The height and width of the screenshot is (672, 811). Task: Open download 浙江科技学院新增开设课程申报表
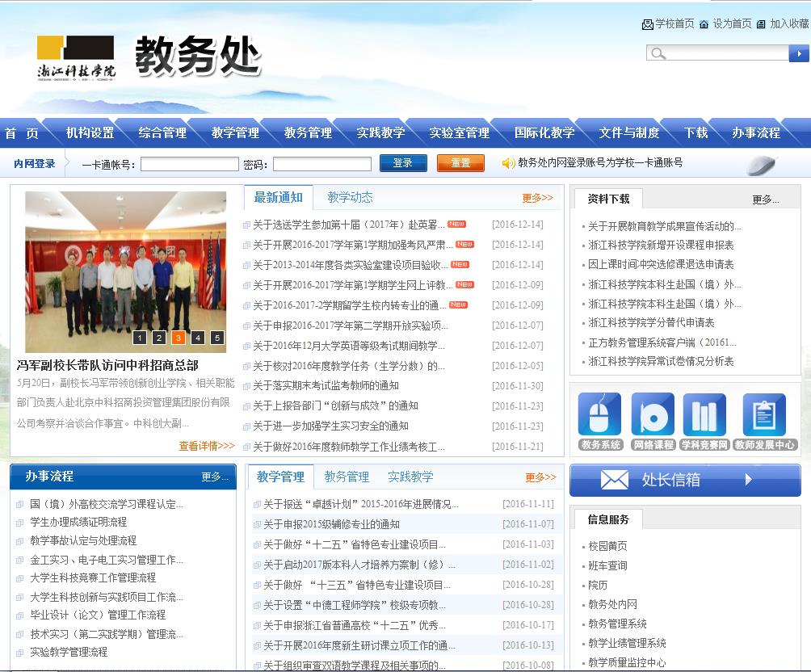click(x=661, y=245)
